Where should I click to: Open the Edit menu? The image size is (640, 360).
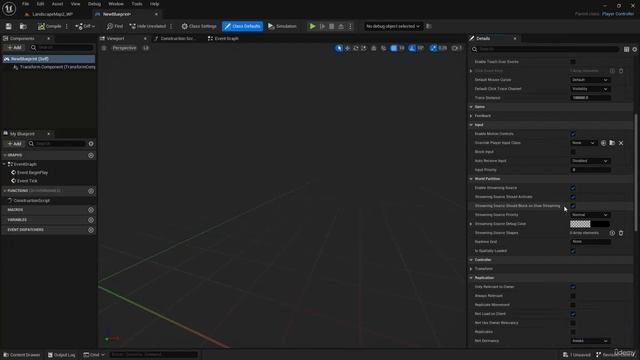40,4
